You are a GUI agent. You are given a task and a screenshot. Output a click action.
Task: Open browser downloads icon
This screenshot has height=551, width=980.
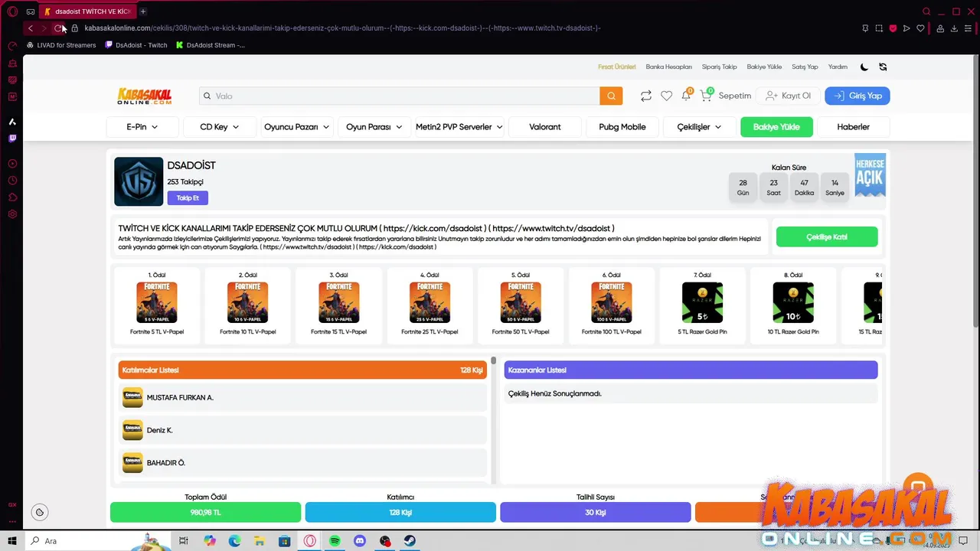coord(954,28)
